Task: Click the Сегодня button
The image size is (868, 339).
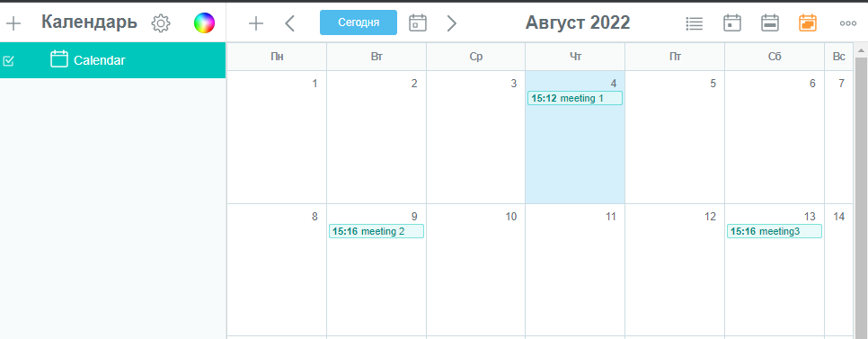Action: click(x=359, y=22)
